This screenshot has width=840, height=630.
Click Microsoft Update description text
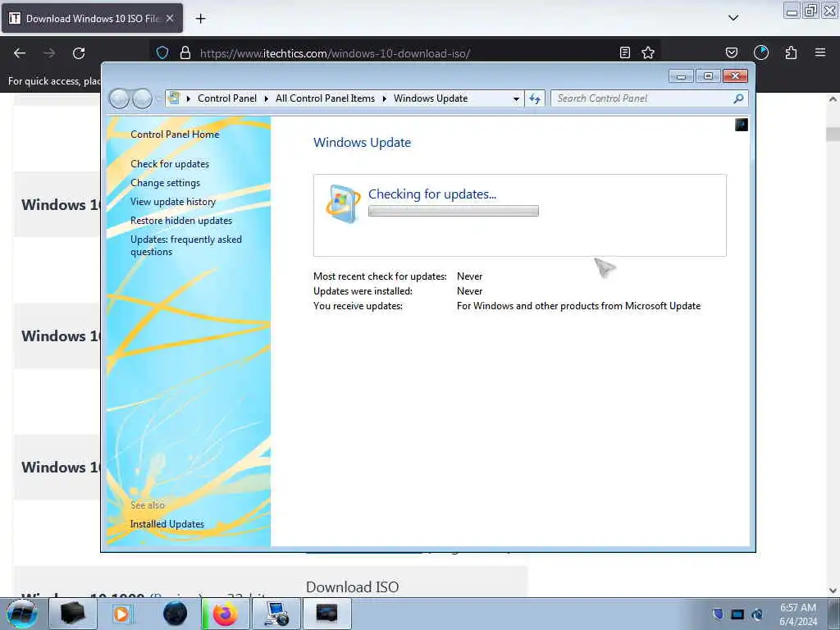pos(578,306)
